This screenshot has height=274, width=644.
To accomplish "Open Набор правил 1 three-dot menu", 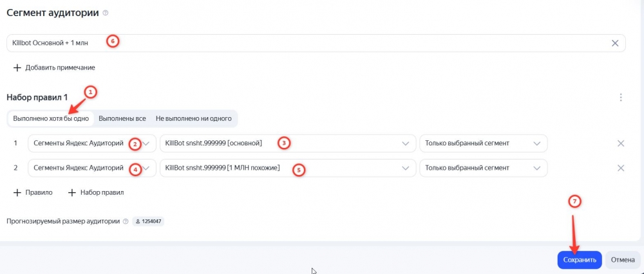I will click(621, 98).
